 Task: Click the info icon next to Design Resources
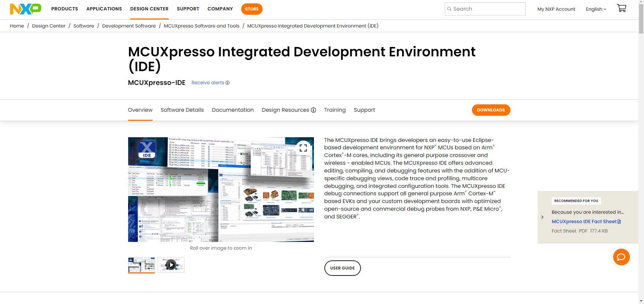(314, 110)
